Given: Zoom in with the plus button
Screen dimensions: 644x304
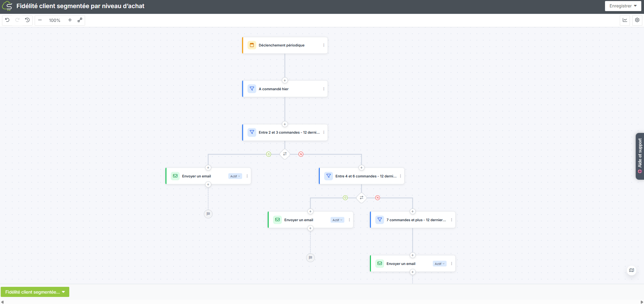Looking at the screenshot, I should coord(70,20).
